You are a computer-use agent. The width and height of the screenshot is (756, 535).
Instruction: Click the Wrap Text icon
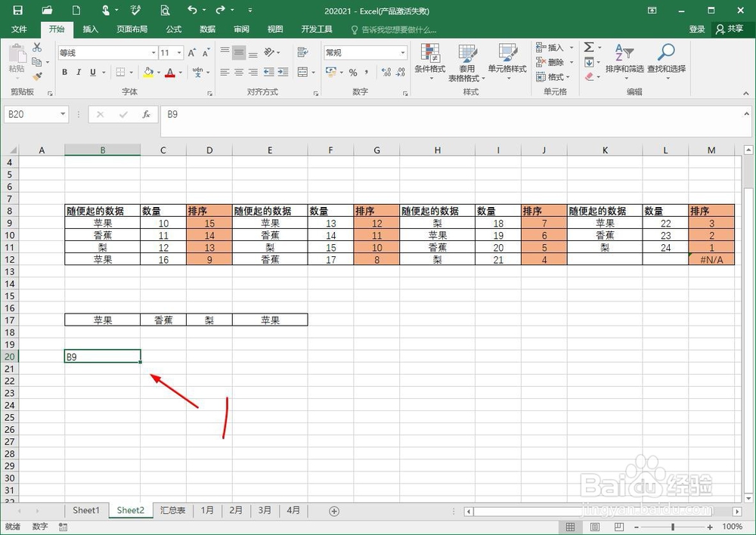pos(303,52)
